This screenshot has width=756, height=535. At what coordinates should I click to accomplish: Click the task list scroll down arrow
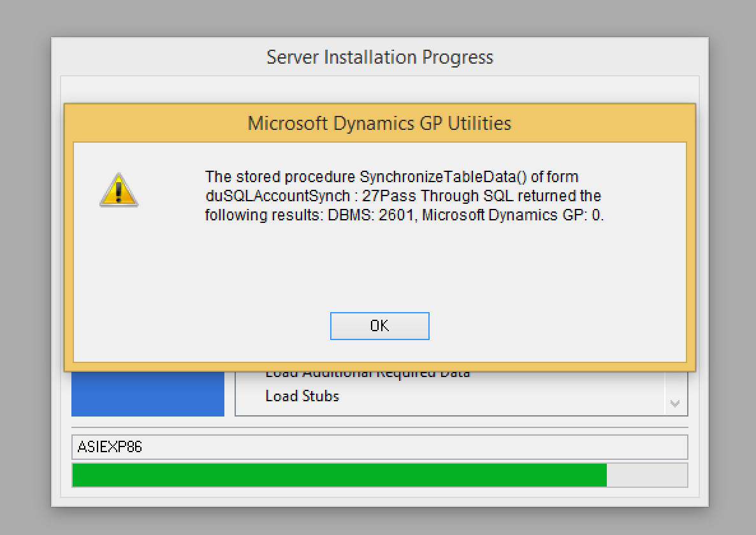(x=675, y=404)
